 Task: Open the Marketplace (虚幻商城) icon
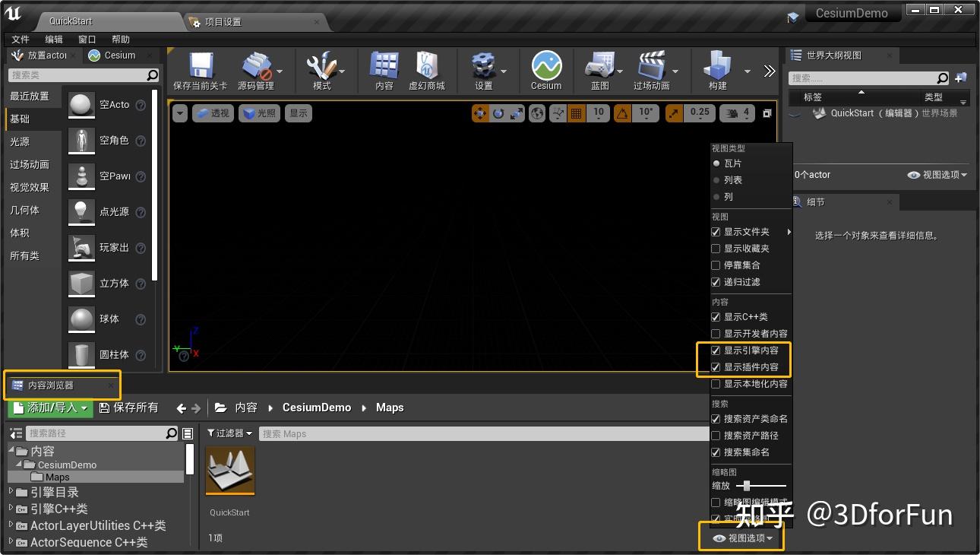[427, 66]
